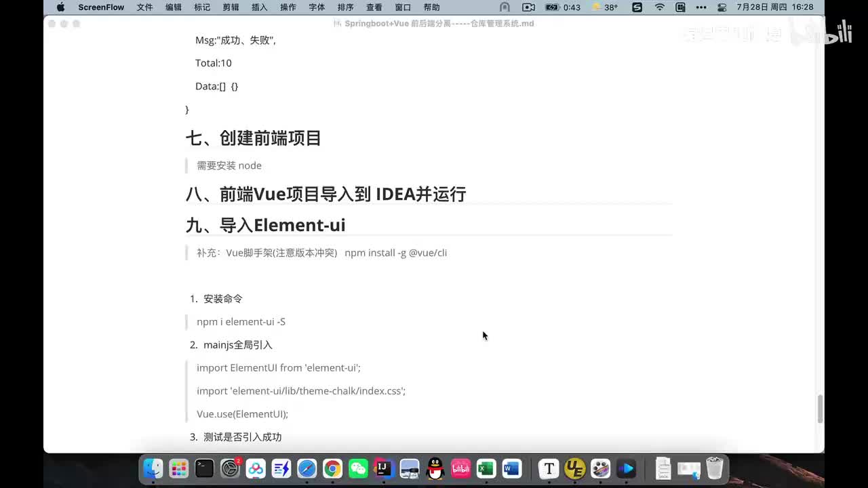Open the blue lightning-bolt app in dock
This screenshot has height=488, width=868.
pyautogui.click(x=281, y=468)
